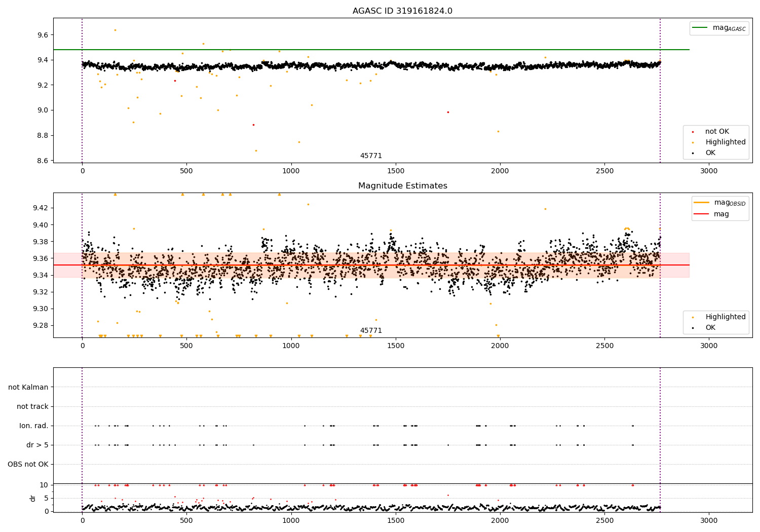Viewport: 760px width, 532px height.
Task: Click the highest orange point near 9.64
Action: tap(115, 30)
